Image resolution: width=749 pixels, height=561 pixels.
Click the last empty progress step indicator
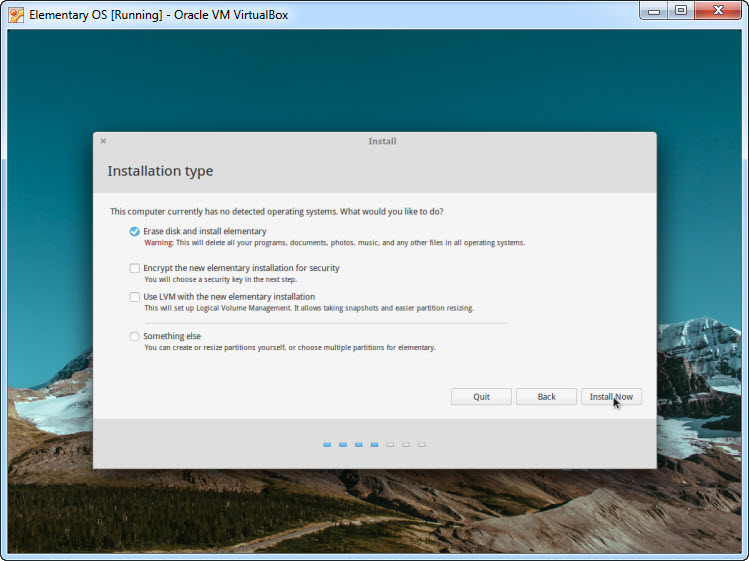[x=422, y=445]
